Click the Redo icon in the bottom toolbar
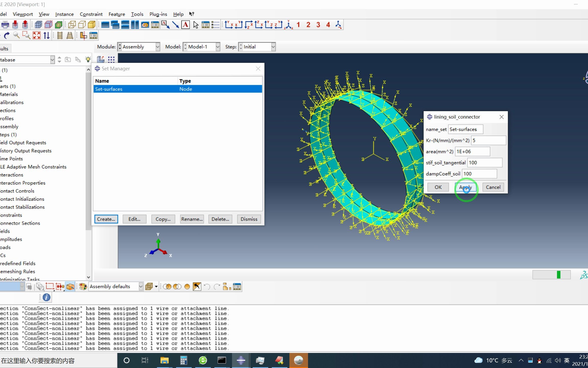This screenshot has width=588, height=368. 217,286
